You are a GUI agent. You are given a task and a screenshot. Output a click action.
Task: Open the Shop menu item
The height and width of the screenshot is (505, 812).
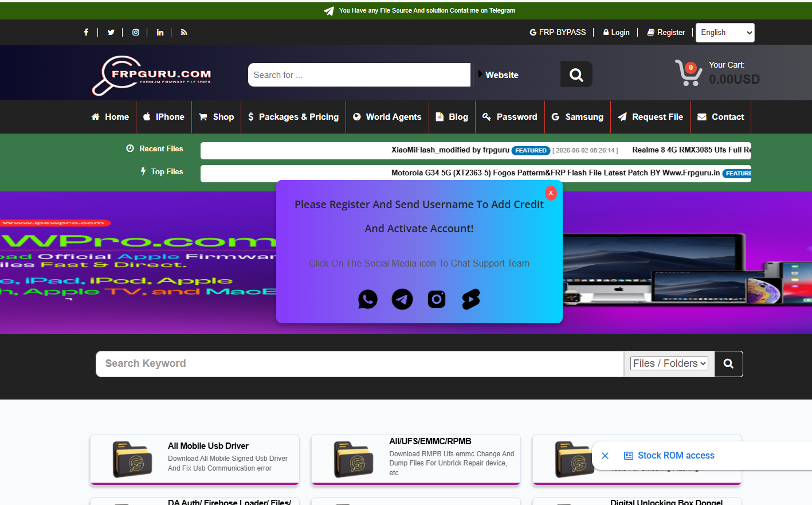(x=216, y=117)
